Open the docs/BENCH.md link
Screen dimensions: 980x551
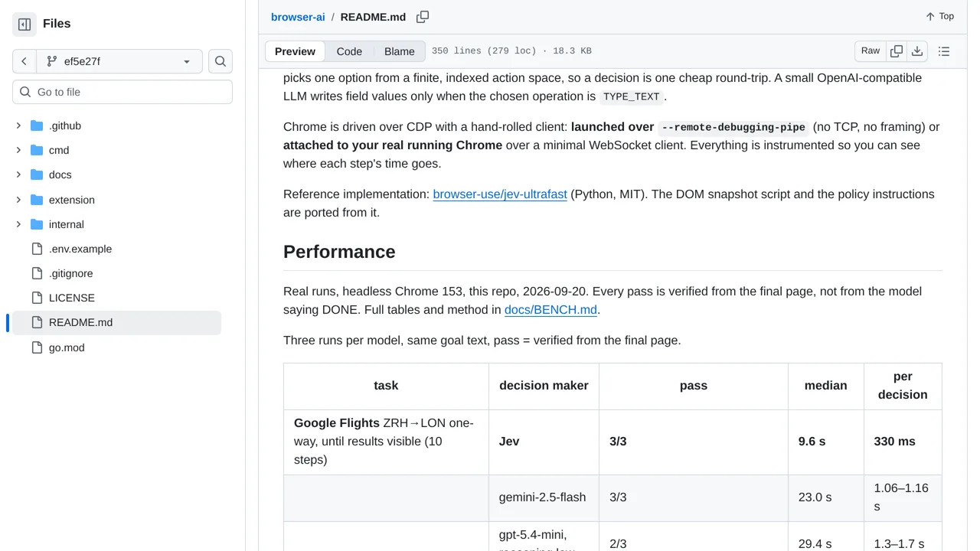click(x=550, y=309)
